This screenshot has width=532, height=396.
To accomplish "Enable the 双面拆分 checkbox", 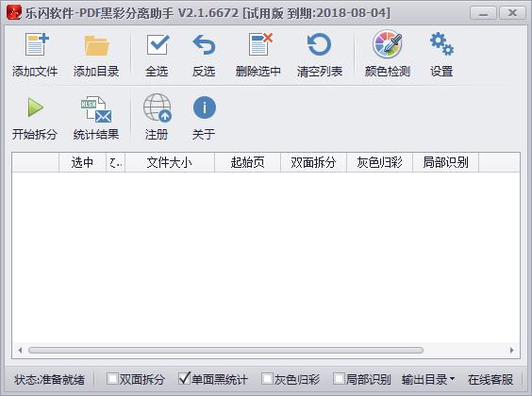I will click(112, 379).
